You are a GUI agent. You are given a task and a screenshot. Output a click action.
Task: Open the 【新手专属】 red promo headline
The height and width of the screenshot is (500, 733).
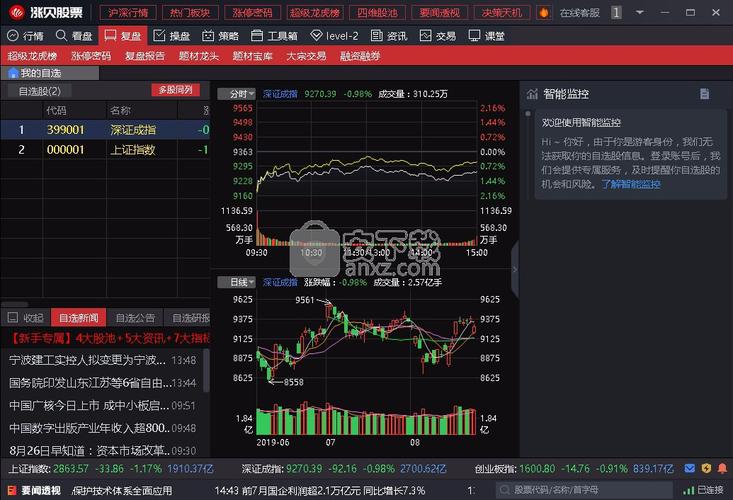coord(110,338)
